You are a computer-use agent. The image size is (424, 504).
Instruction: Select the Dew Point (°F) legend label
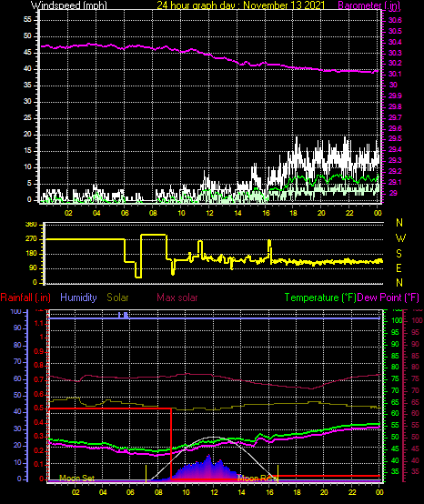388,297
